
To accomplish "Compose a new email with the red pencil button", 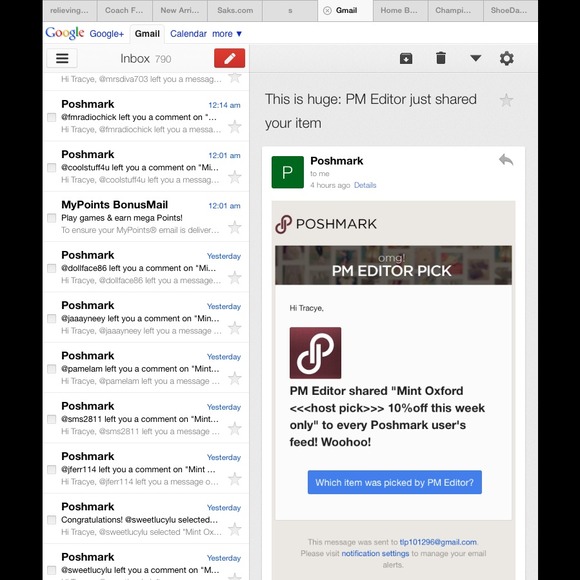I will pyautogui.click(x=229, y=58).
